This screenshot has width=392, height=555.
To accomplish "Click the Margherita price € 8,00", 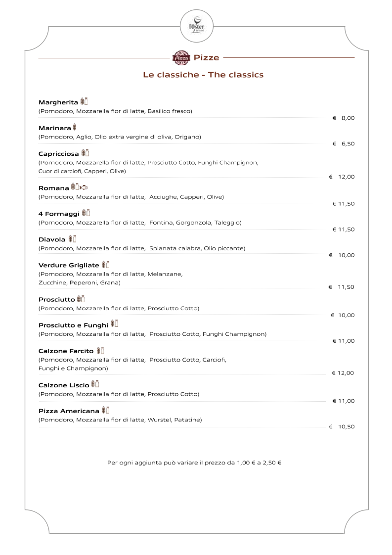I will point(343,118).
